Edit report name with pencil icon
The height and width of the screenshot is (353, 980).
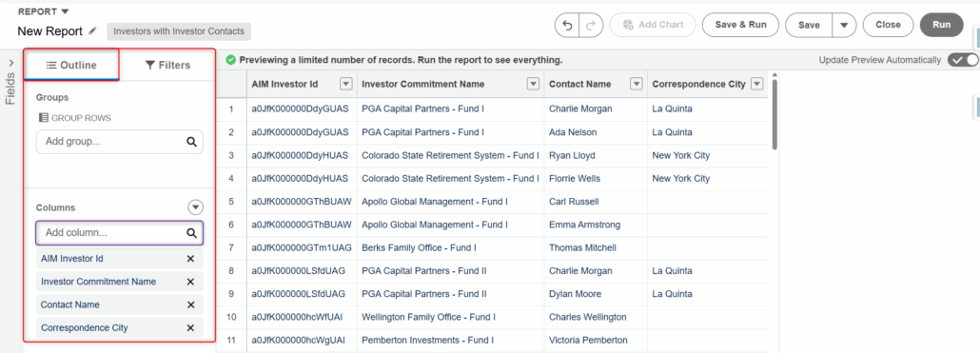[92, 30]
